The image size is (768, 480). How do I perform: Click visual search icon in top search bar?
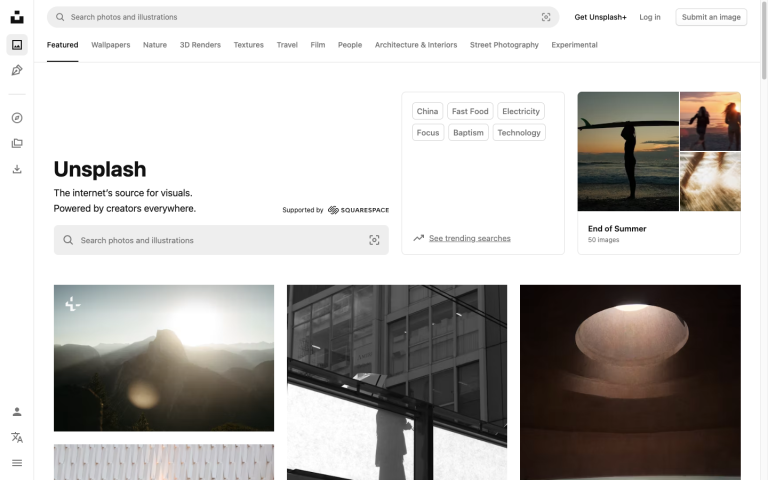tap(546, 17)
